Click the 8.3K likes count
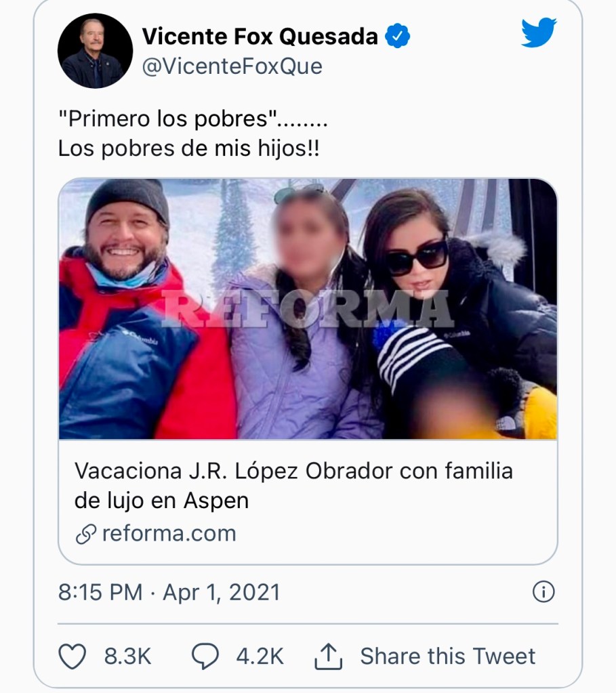 coord(127,656)
